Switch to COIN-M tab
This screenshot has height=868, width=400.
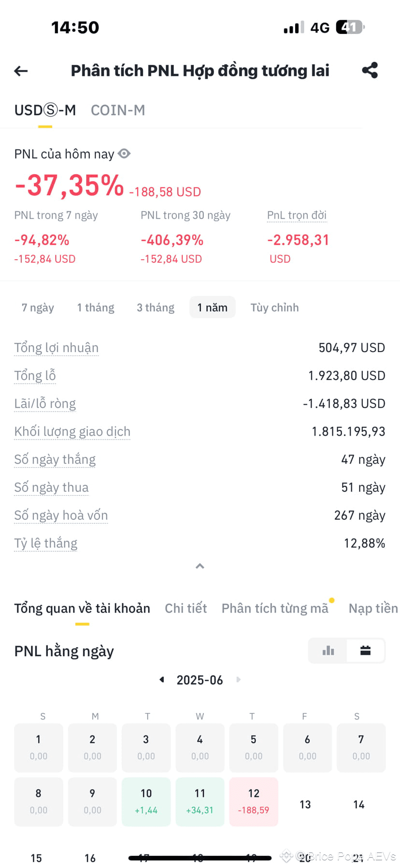click(x=118, y=110)
